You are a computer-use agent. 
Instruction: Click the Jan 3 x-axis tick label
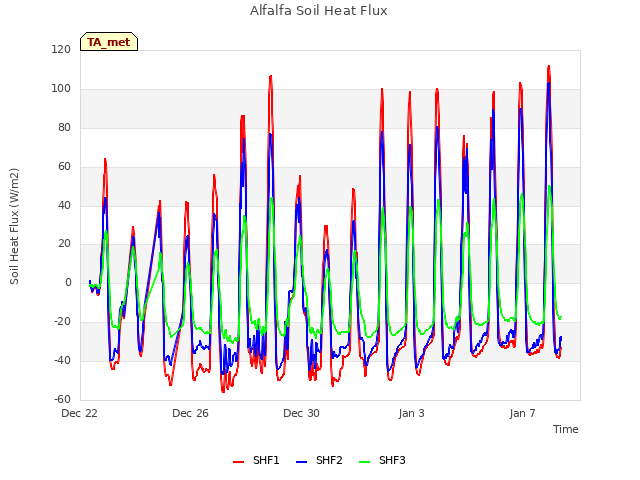[411, 413]
